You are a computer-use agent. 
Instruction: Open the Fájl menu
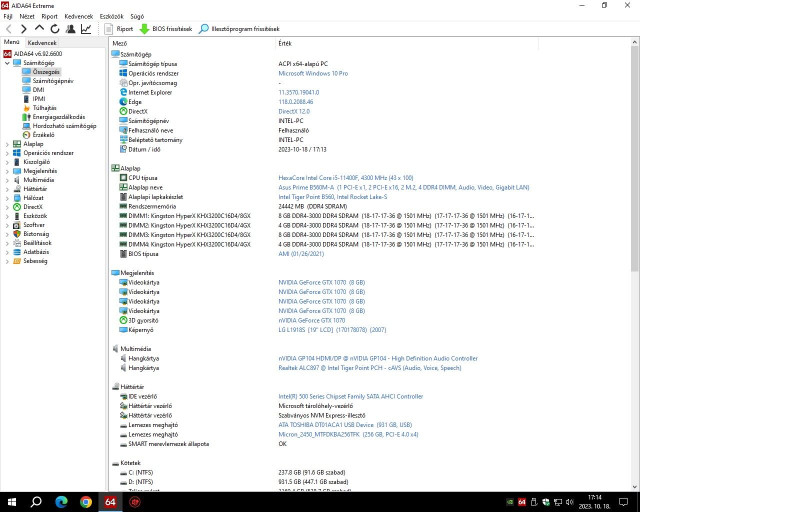(x=8, y=16)
